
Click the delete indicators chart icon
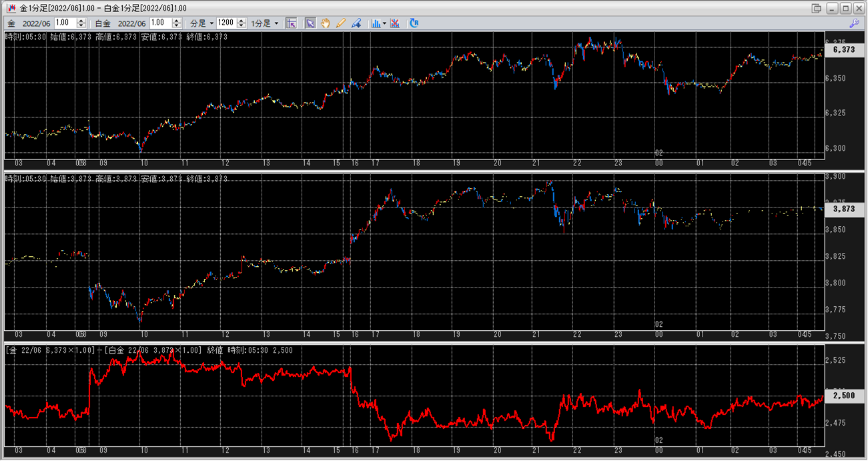coord(395,23)
